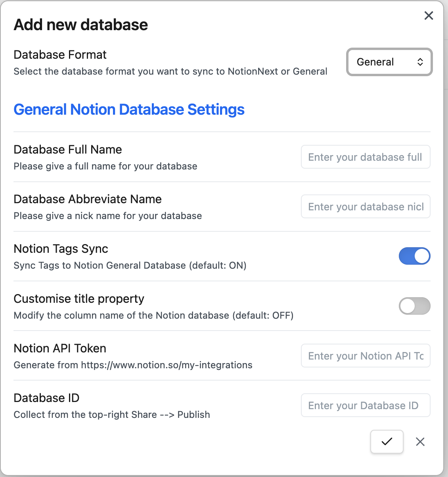This screenshot has height=477, width=448.
Task: Click the Notion Tags Sync label
Action: (61, 249)
